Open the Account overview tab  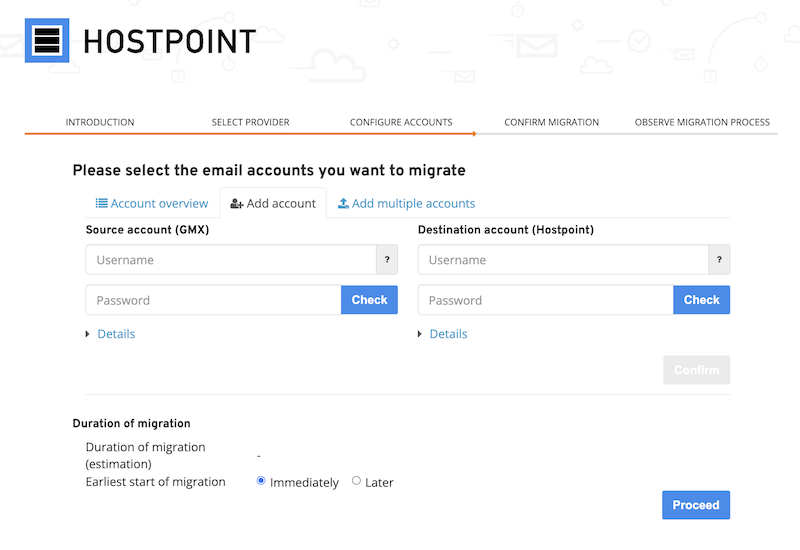click(x=152, y=203)
